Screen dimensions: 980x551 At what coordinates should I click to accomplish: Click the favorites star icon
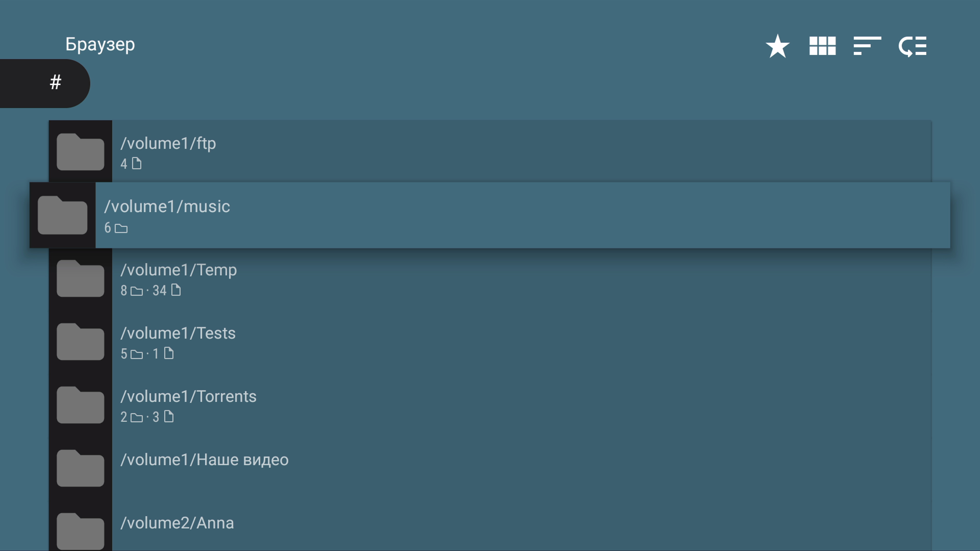[777, 46]
